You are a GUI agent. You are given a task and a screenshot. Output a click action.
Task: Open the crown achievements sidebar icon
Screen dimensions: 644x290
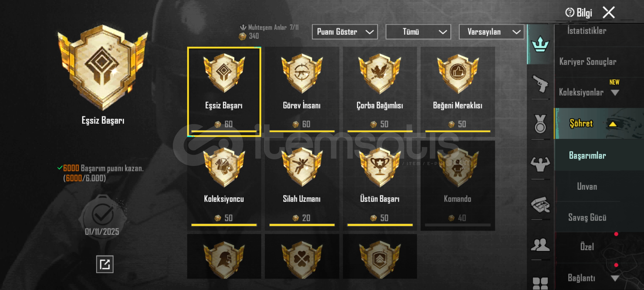(540, 44)
